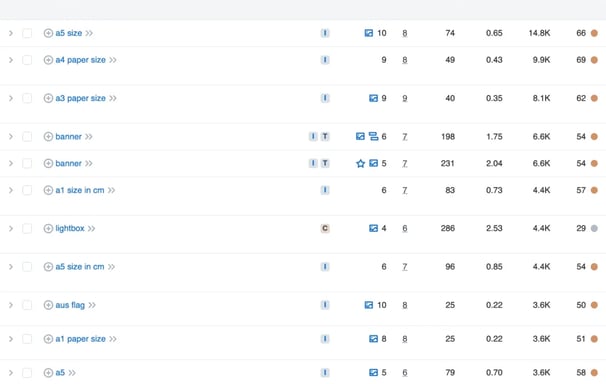Check the box beside 'aus flag' row
The width and height of the screenshot is (606, 384).
(27, 305)
